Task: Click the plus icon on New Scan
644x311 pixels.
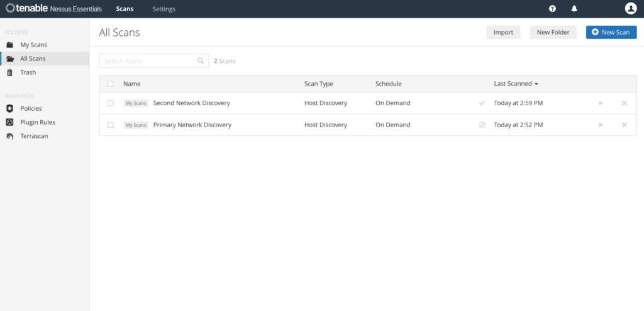Action: 595,32
